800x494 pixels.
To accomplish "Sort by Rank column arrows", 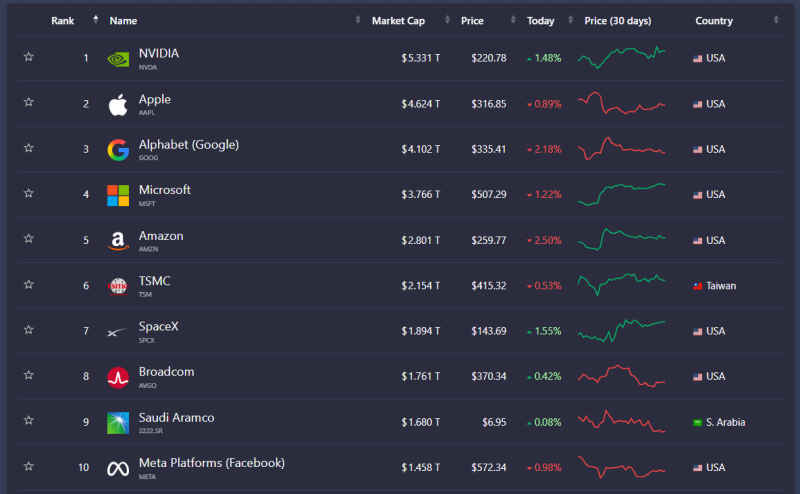I will [95, 20].
